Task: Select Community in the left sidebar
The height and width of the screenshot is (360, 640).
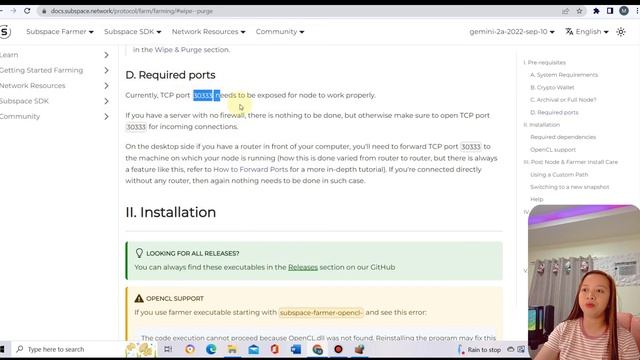Action: point(20,117)
